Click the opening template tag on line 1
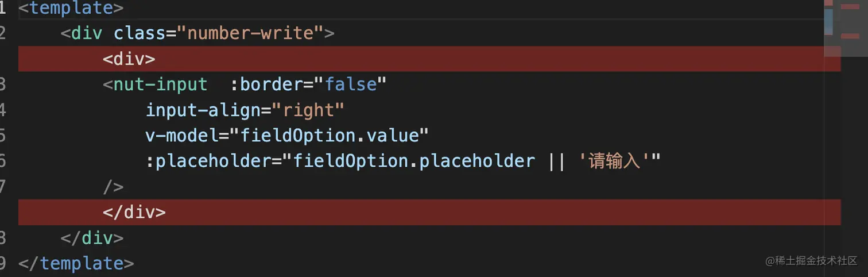The width and height of the screenshot is (868, 277). pos(71,8)
